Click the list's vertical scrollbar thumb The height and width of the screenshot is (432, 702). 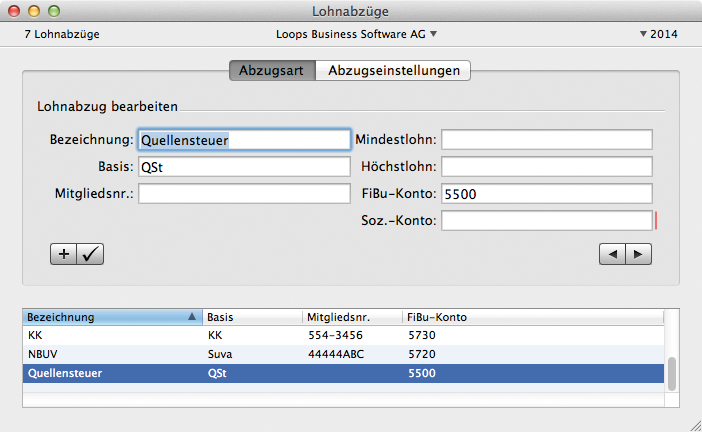(x=672, y=374)
